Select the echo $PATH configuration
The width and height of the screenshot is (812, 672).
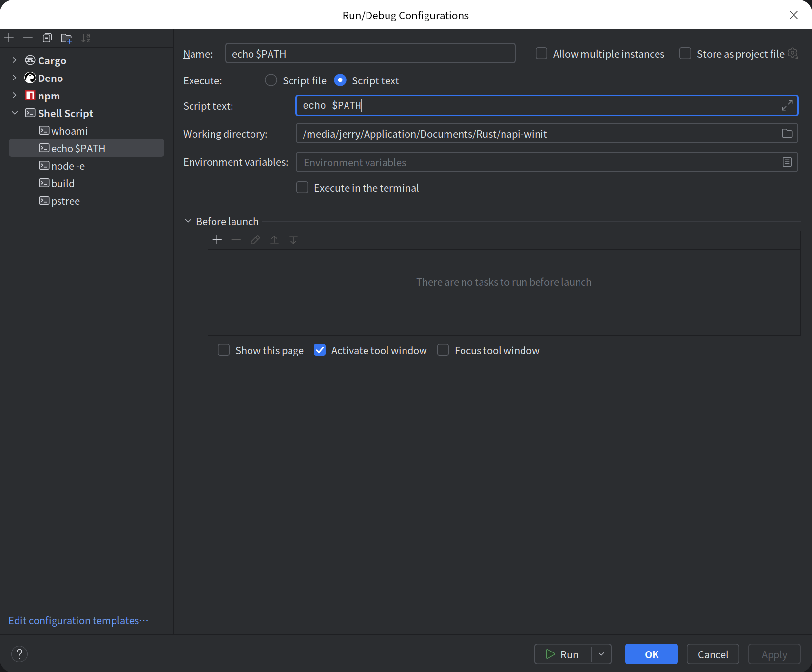point(86,148)
